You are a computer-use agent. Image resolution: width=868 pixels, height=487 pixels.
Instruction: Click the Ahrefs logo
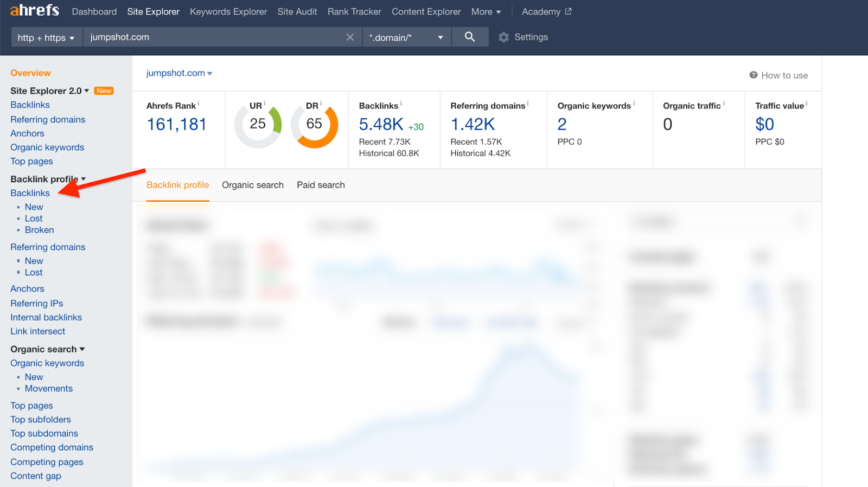tap(35, 10)
